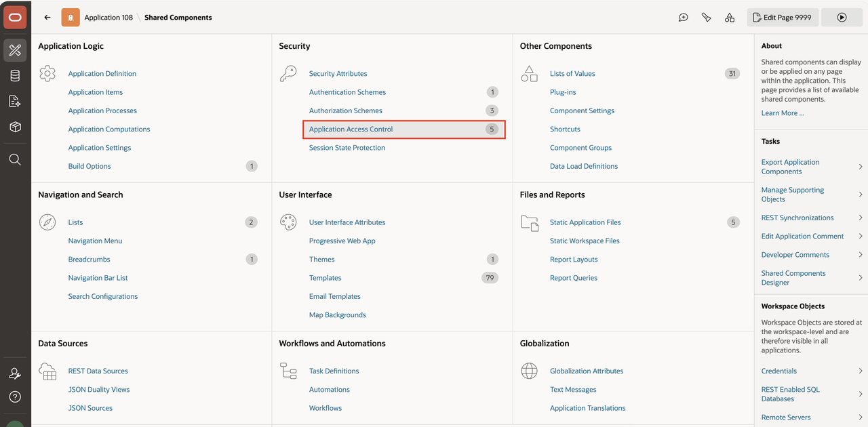Open the Administration user-key icon in sidebar

coord(15,374)
